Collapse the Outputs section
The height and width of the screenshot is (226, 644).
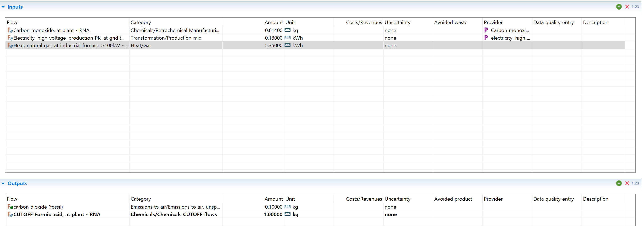coord(3,183)
